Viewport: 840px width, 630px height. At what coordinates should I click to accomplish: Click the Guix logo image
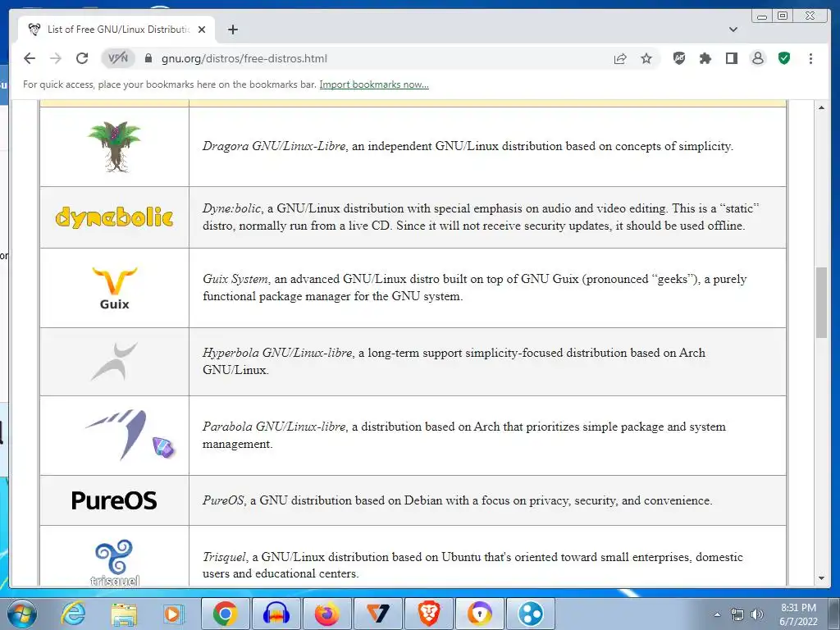[x=114, y=288]
